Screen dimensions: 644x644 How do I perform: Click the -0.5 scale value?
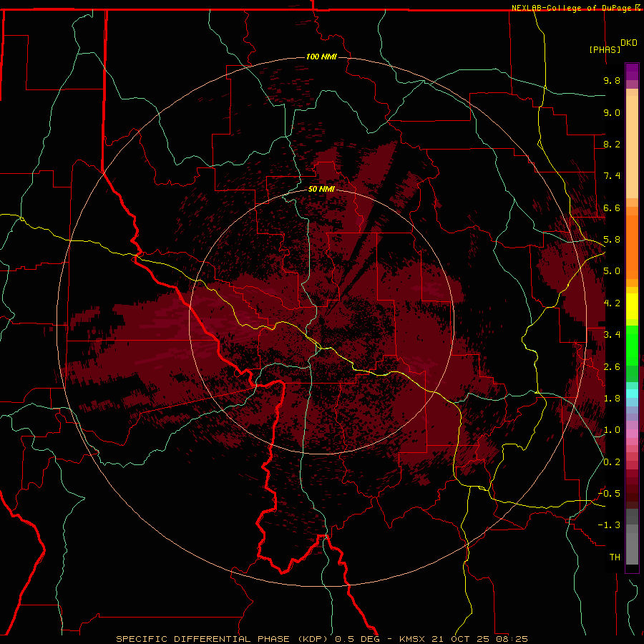(x=609, y=494)
